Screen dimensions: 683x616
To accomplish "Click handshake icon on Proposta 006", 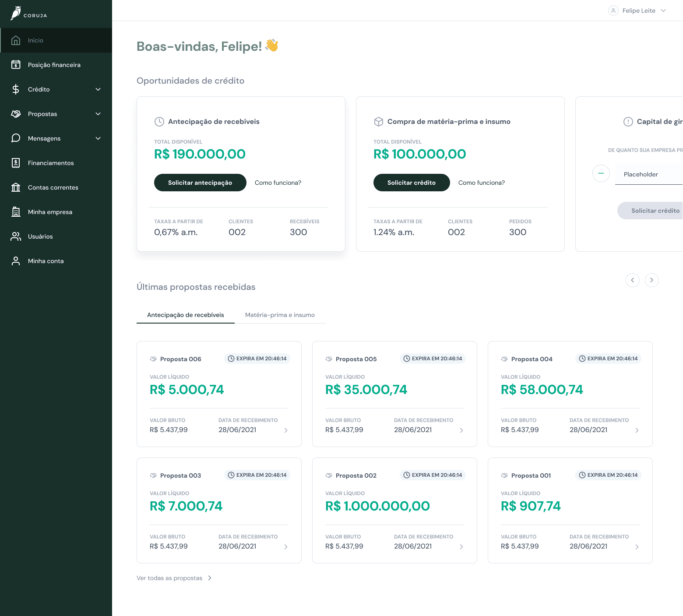I will pyautogui.click(x=153, y=359).
